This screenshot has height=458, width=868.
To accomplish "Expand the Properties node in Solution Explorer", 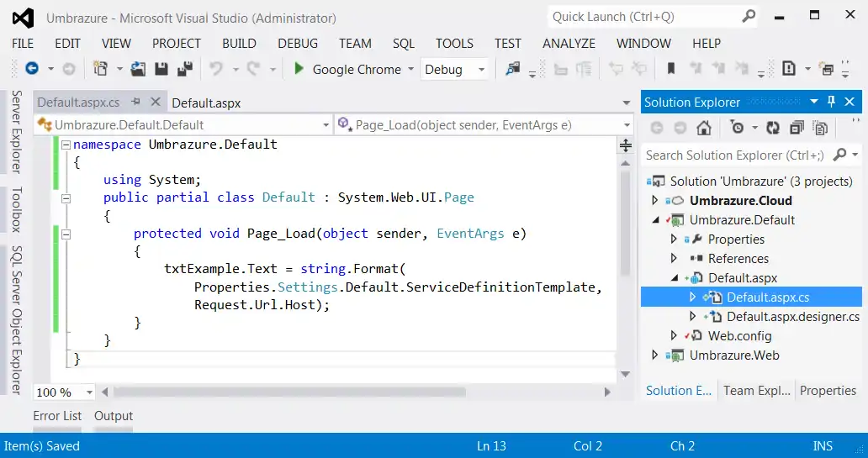I will click(x=674, y=239).
